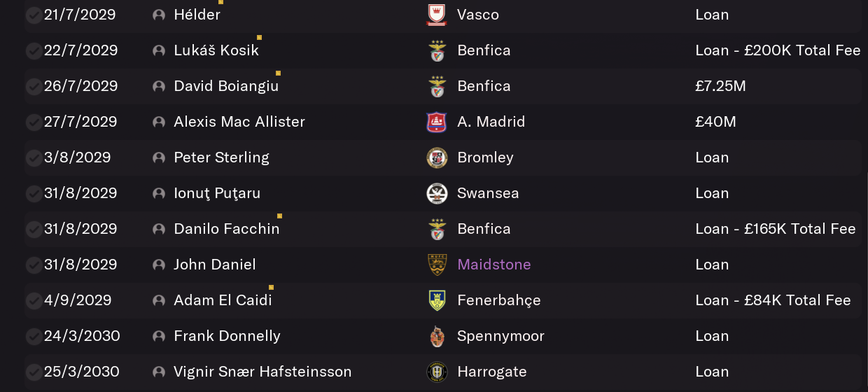The height and width of the screenshot is (392, 868).
Task: Click the Loan - £84K Total Fee entry
Action: (773, 300)
